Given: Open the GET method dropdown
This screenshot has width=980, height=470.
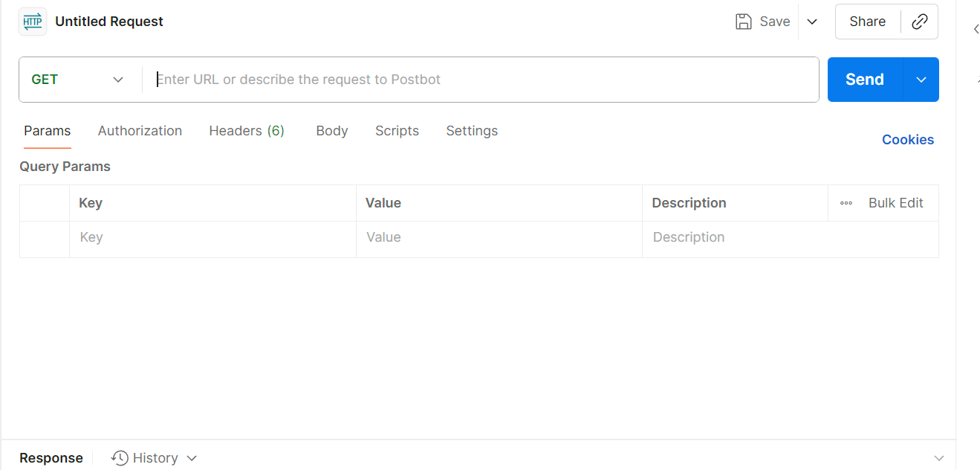Looking at the screenshot, I should (78, 80).
